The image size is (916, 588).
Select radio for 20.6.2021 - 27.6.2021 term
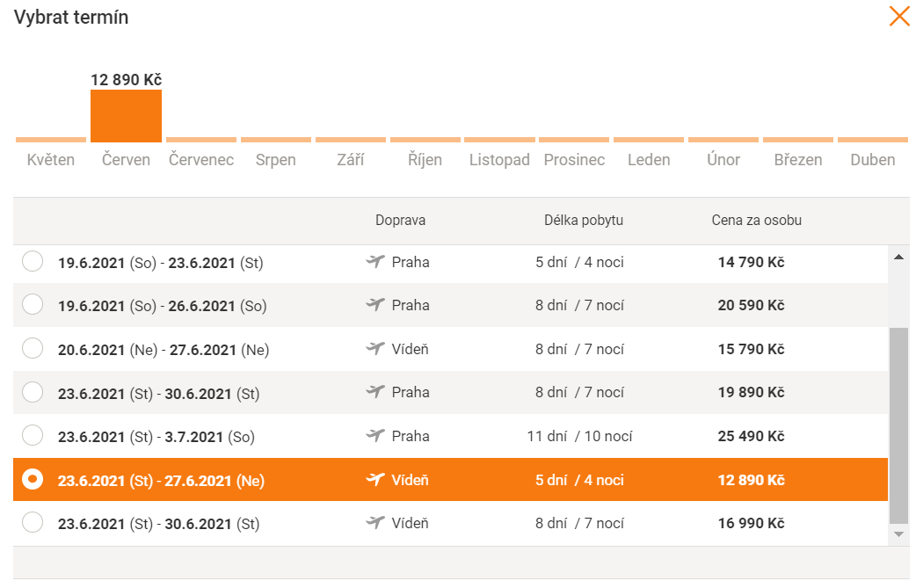tap(33, 348)
